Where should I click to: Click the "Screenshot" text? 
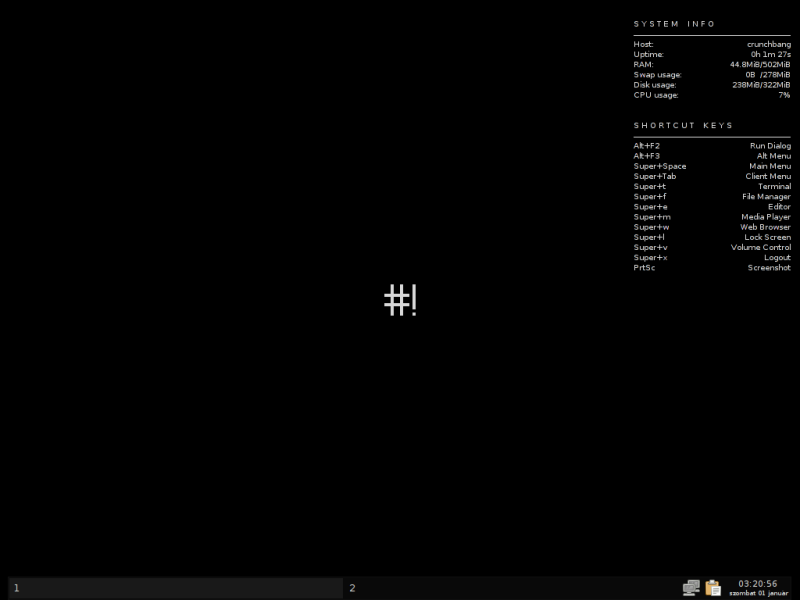[x=769, y=268]
